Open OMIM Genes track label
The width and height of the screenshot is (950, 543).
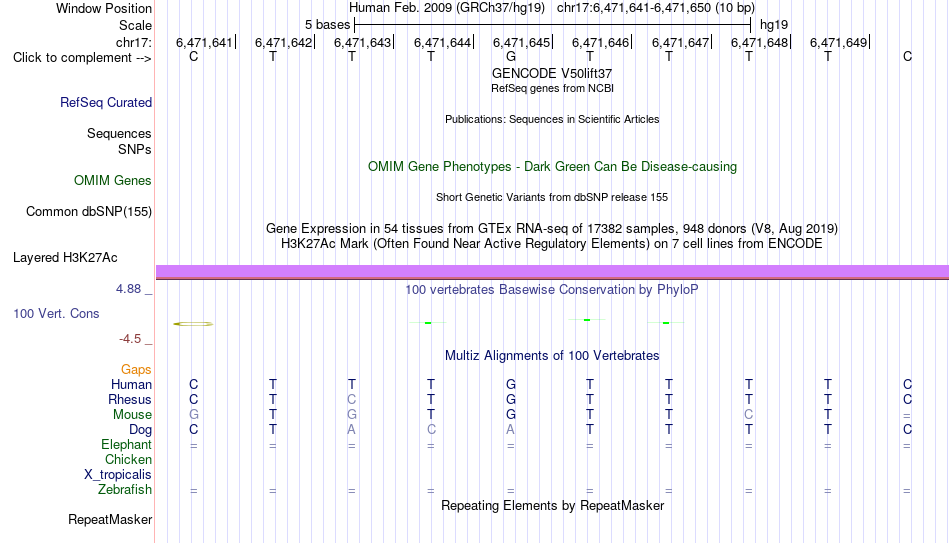pos(113,181)
